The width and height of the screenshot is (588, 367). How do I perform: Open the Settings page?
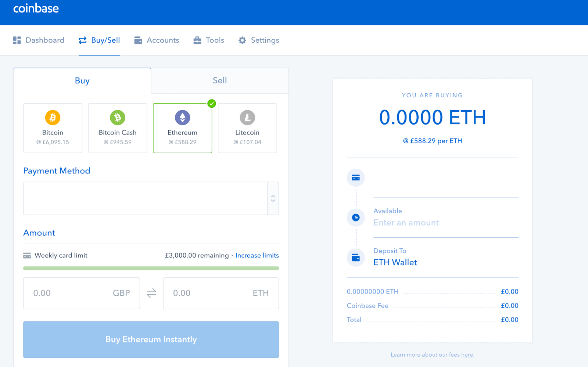point(259,40)
